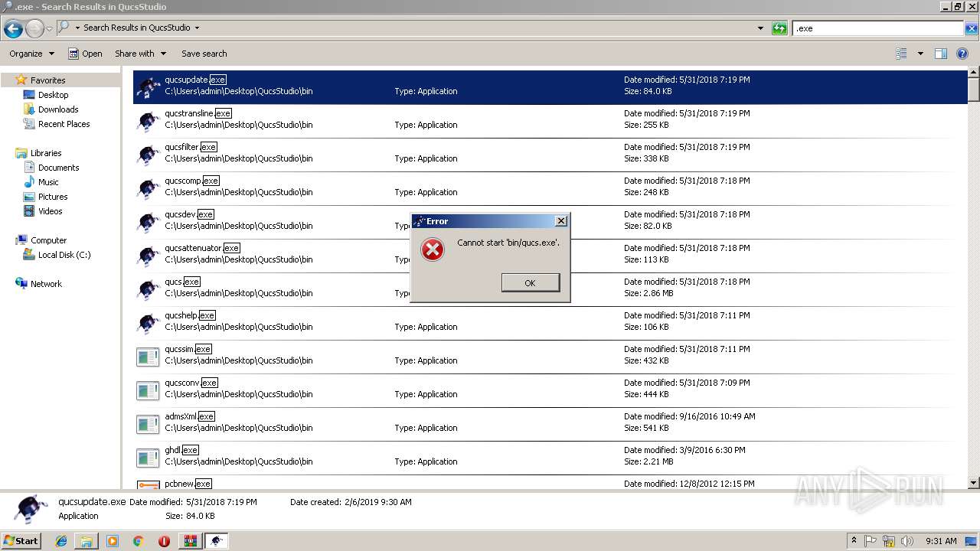Click OK in the Error dialog

point(530,282)
